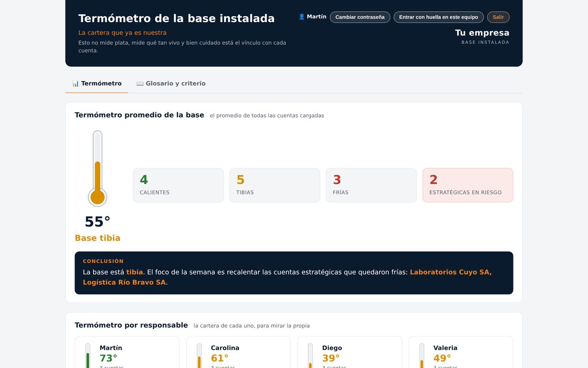Click the large base thermometer graphic
Screen dimensions: 588x368
coord(98,168)
